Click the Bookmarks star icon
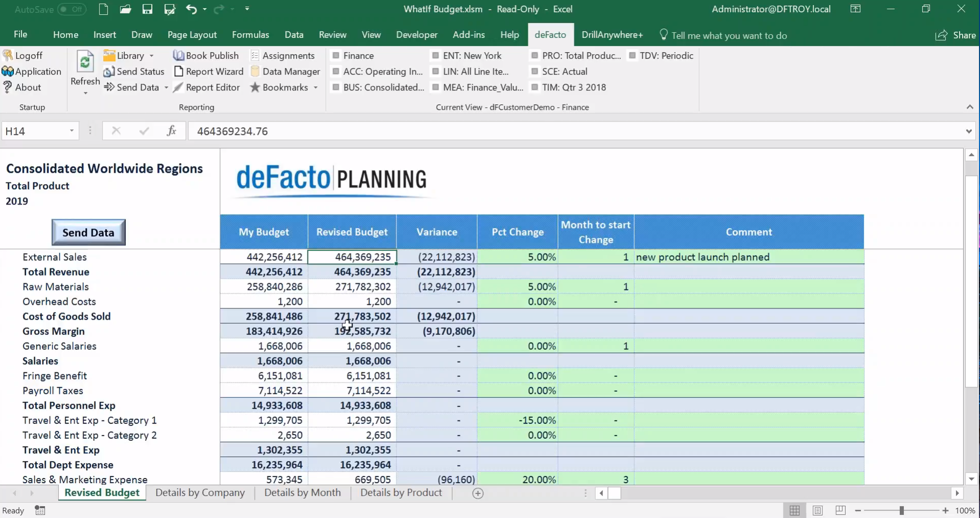This screenshot has height=518, width=980. [255, 87]
